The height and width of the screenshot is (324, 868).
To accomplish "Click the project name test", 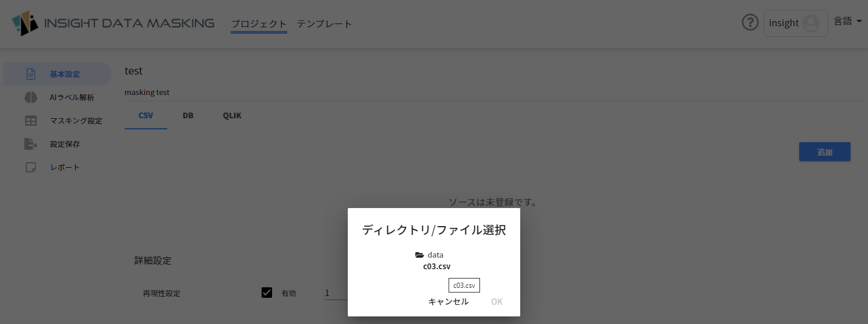I will tap(133, 71).
